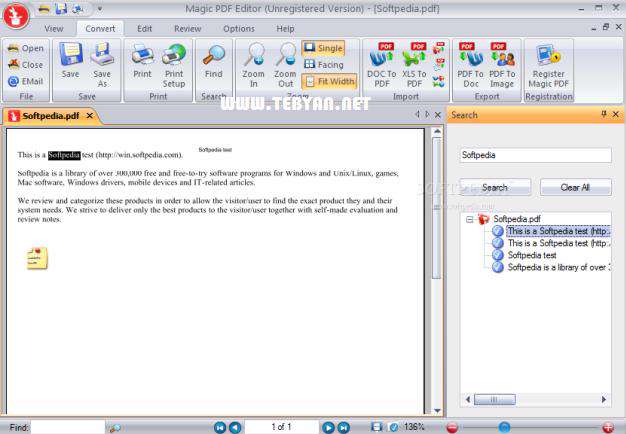
Task: Go to last page
Action: point(344,428)
